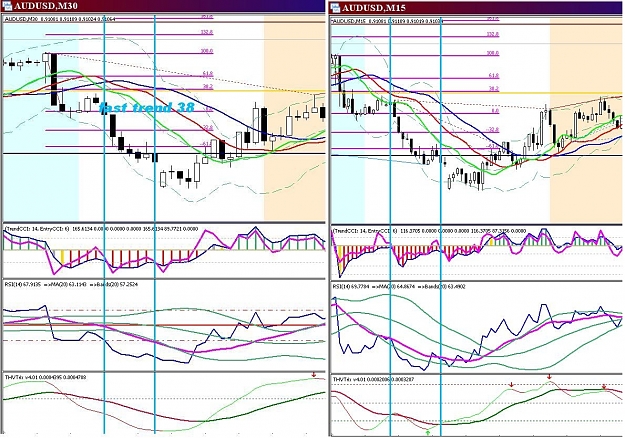Select the 61.8 Fibonacci label in M15 chart
The image size is (625, 438).
(494, 76)
